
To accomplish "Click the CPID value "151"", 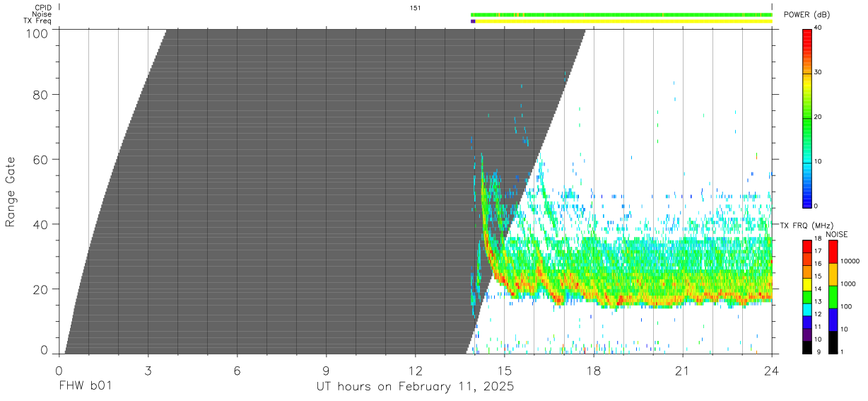I will pos(416,8).
